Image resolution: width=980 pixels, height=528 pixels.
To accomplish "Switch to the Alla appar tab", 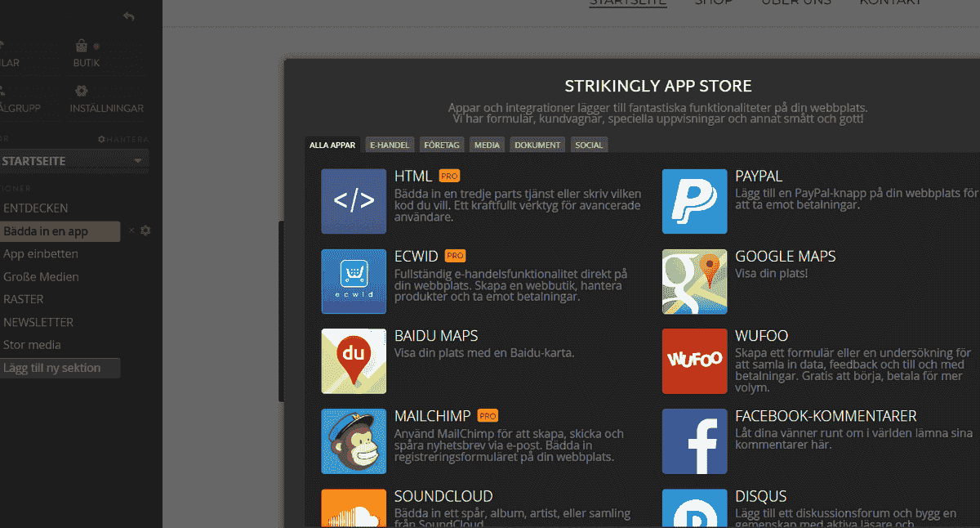I will click(332, 145).
